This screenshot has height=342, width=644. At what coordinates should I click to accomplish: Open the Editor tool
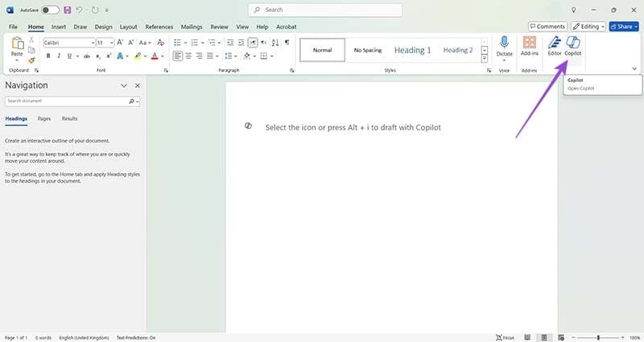click(554, 46)
